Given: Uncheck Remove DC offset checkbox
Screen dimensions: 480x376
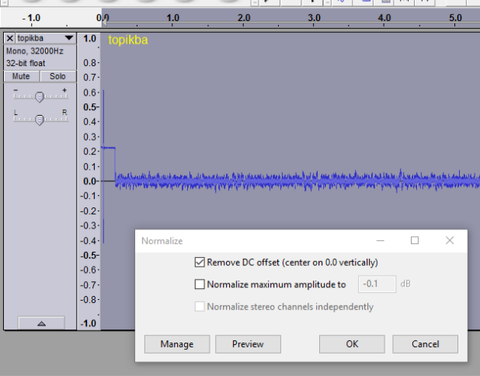Looking at the screenshot, I should coord(199,262).
